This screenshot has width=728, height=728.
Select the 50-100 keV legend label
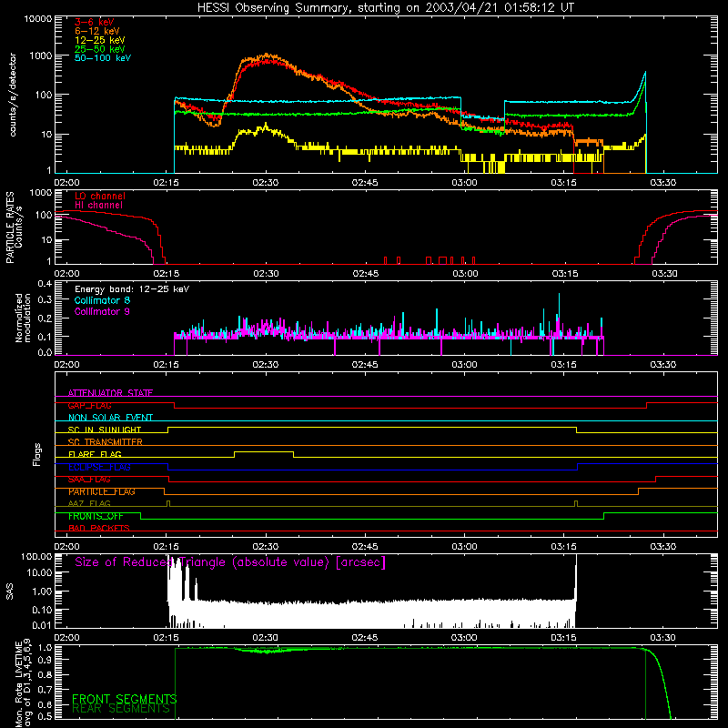click(103, 58)
